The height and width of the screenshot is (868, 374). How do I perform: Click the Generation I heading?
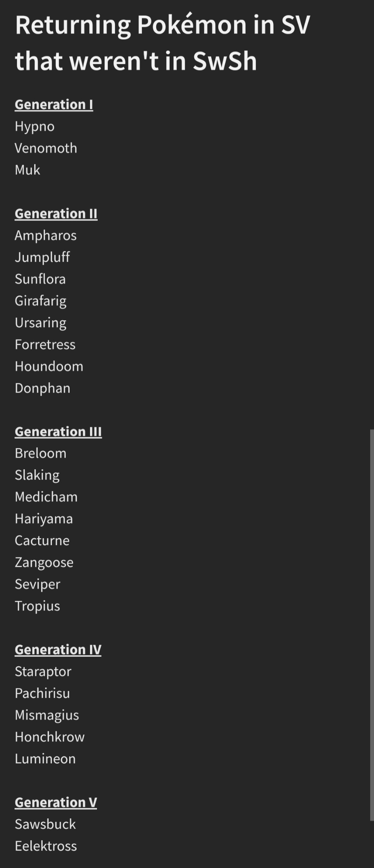(54, 104)
